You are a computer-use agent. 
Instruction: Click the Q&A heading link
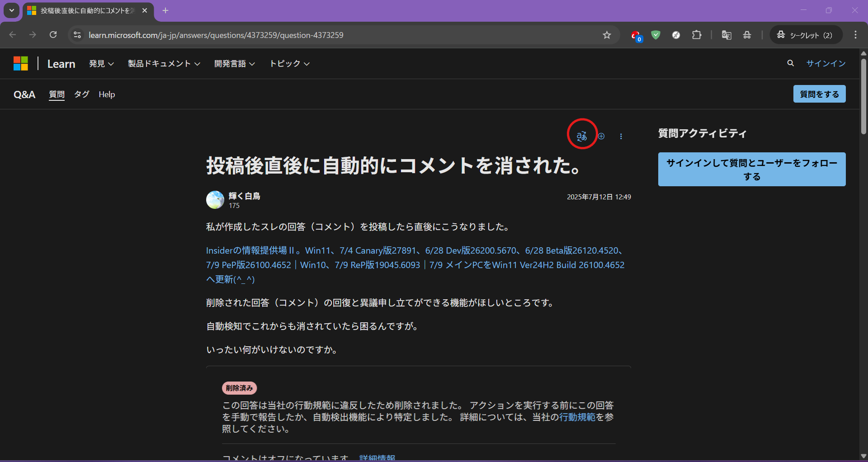coord(24,94)
